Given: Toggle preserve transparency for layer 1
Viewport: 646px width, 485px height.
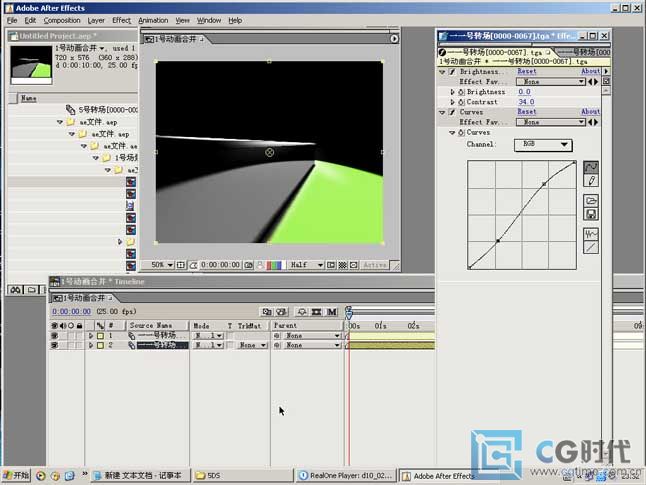Looking at the screenshot, I should 231,335.
